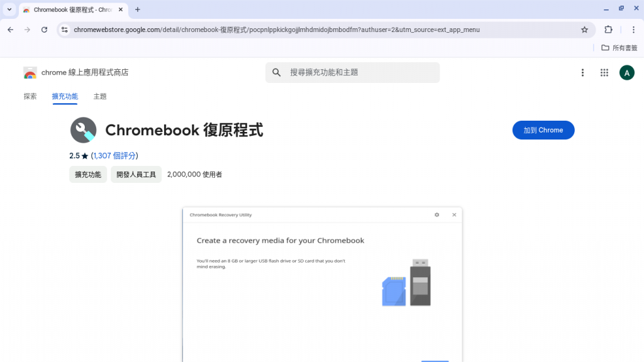Click the Chromebook 復原程式 wrench icon

[84, 130]
